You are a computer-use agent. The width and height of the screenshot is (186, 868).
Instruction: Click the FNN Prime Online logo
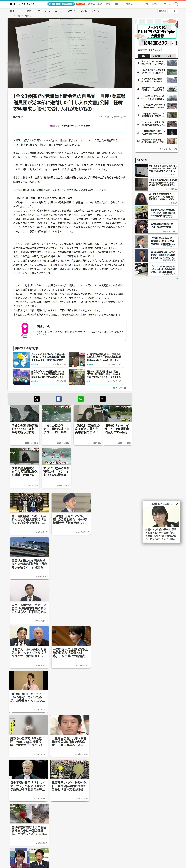point(21,4)
